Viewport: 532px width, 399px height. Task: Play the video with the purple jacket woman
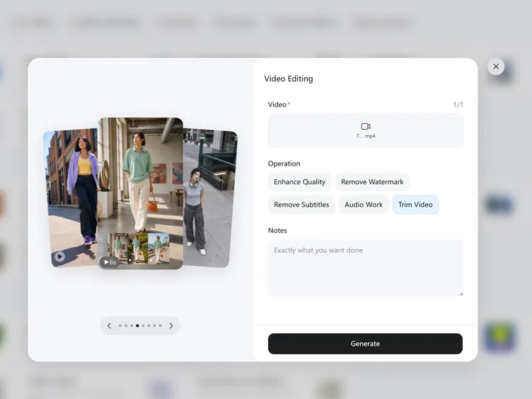click(x=59, y=257)
